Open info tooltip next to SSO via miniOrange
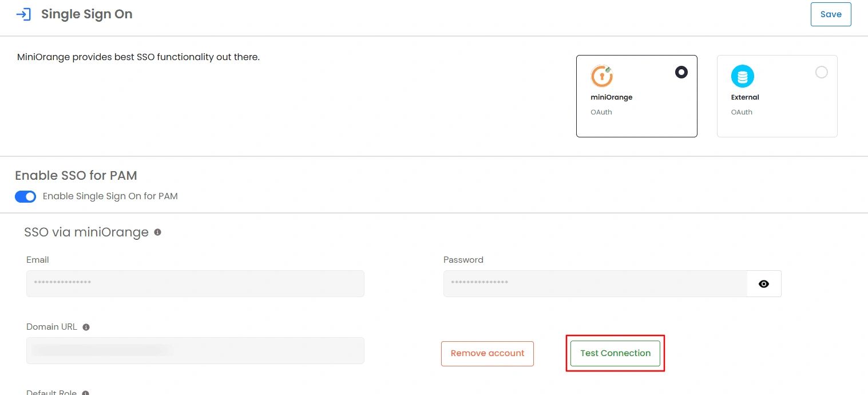This screenshot has height=395, width=868. 157,232
